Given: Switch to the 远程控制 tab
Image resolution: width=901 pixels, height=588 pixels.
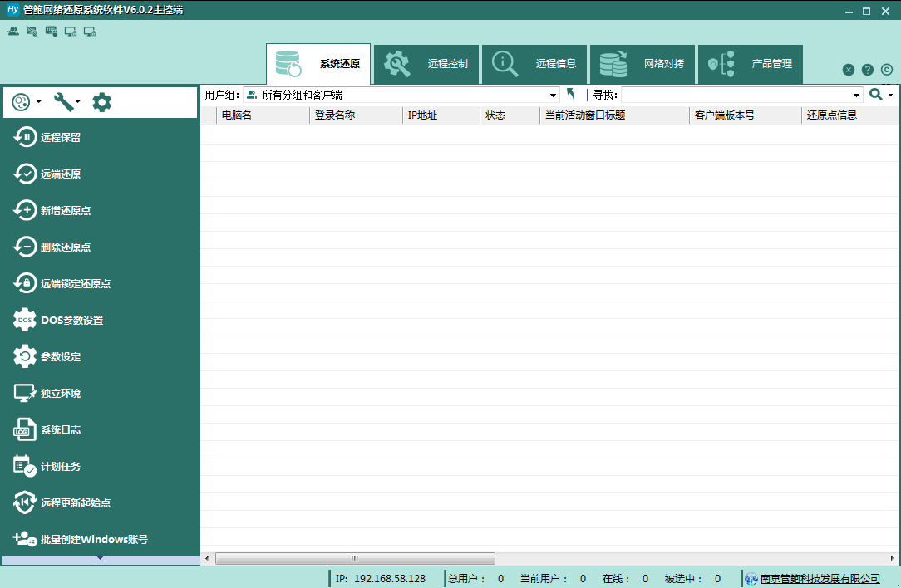Looking at the screenshot, I should click(x=426, y=64).
